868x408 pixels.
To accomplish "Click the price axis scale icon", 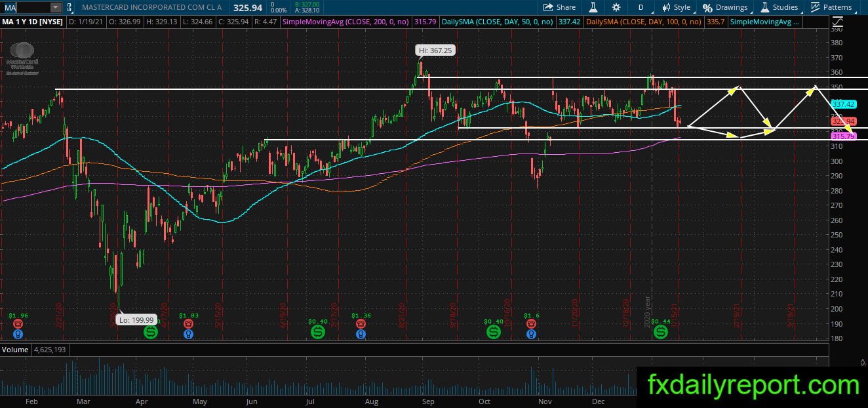I will (837, 22).
